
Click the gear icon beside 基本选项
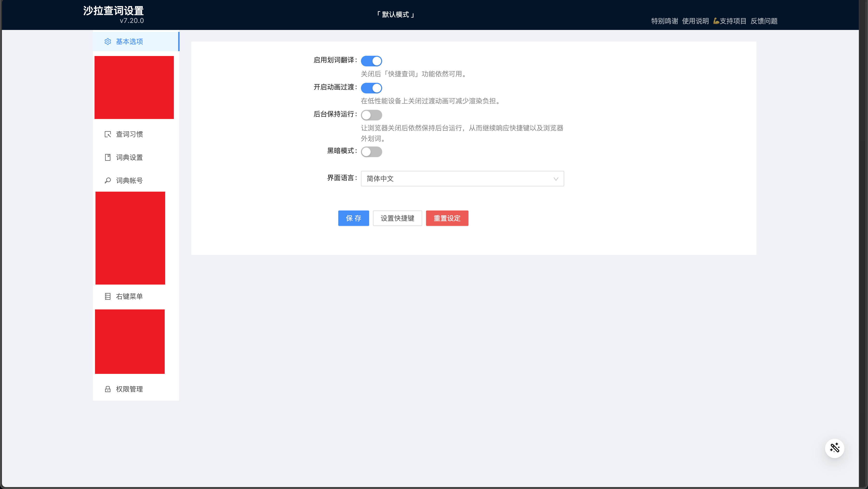pos(108,42)
